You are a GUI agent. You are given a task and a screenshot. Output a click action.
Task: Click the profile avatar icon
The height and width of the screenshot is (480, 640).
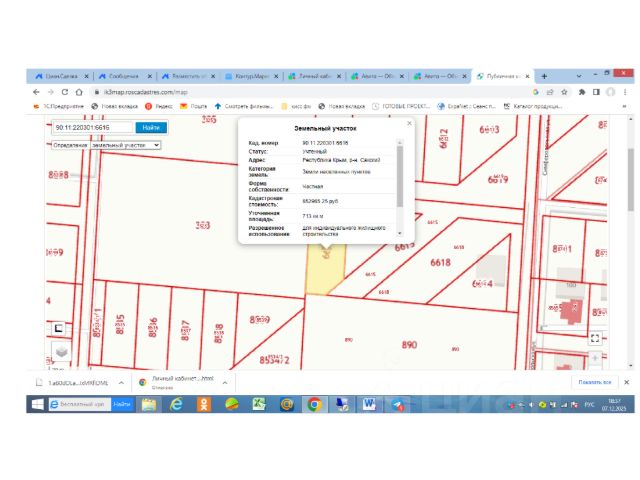click(611, 92)
